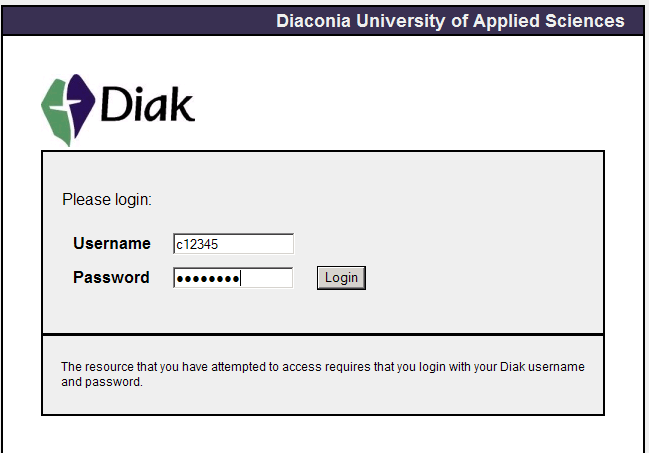Focus the Username input field

point(233,244)
